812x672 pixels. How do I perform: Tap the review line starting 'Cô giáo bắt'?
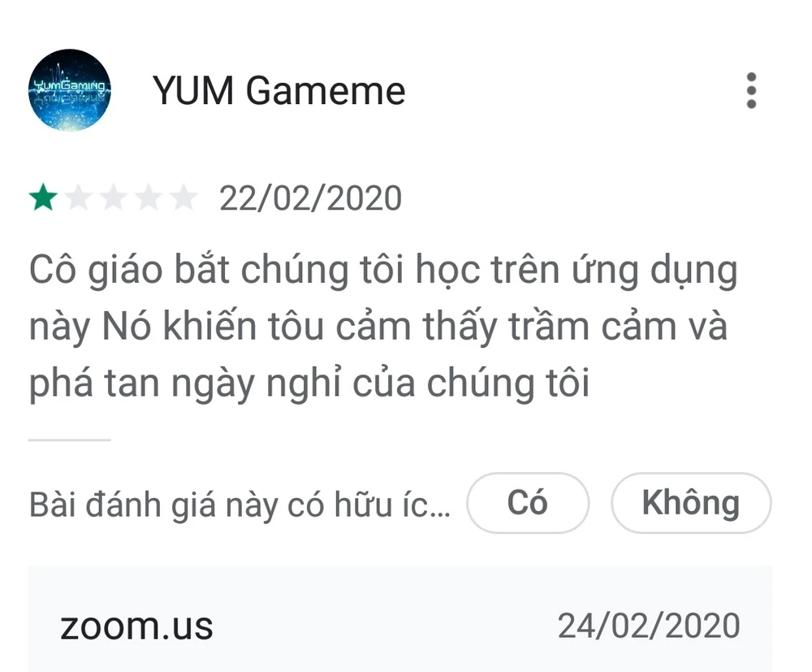[x=383, y=271]
